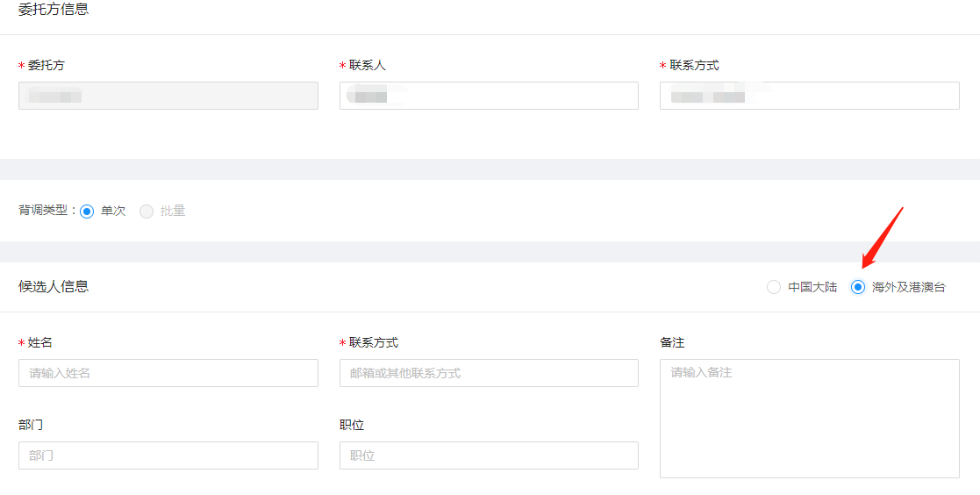980x495 pixels.
Task: Click the 部门 department input field
Action: click(x=168, y=456)
